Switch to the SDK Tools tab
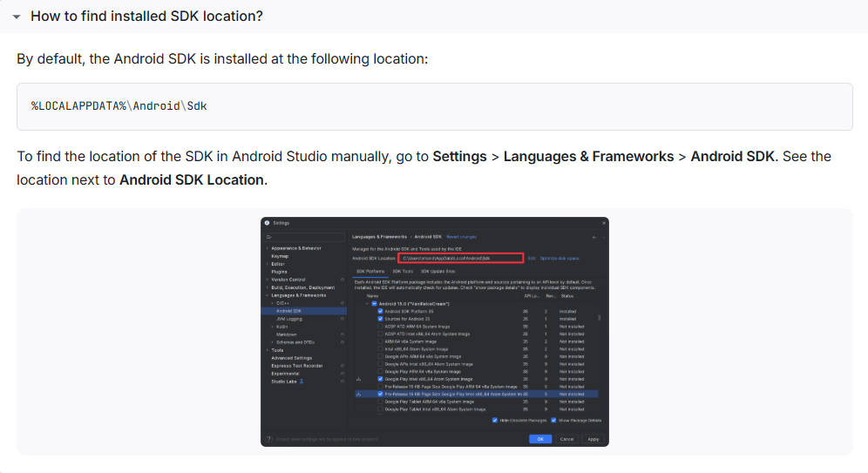Image resolution: width=868 pixels, height=473 pixels. click(x=403, y=271)
